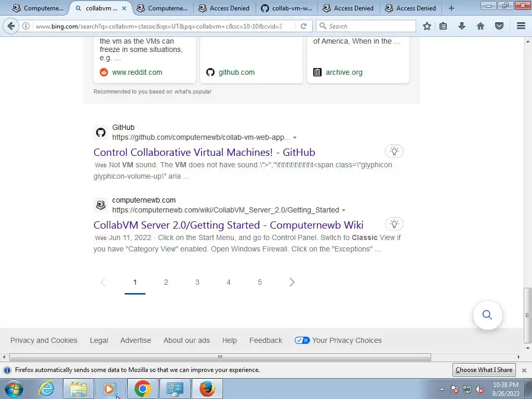Switch to first Access Denied tab
This screenshot has height=399, width=532.
point(223,8)
